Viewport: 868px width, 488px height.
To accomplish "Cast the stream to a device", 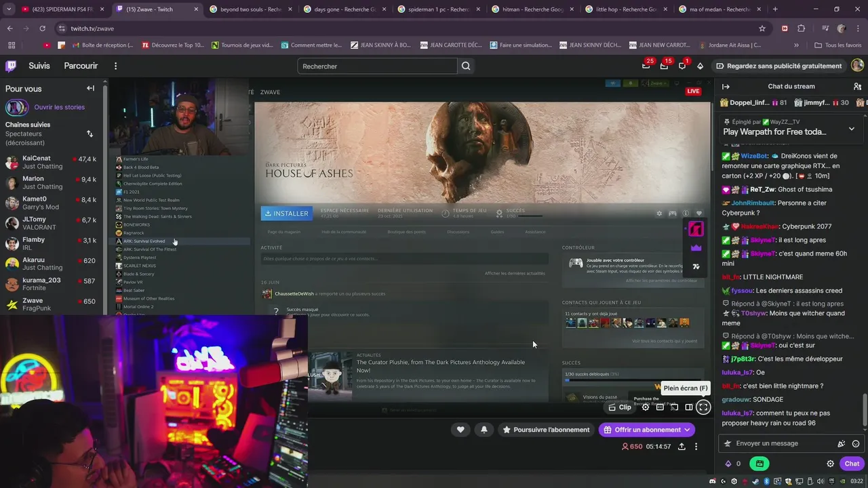I will click(x=674, y=407).
